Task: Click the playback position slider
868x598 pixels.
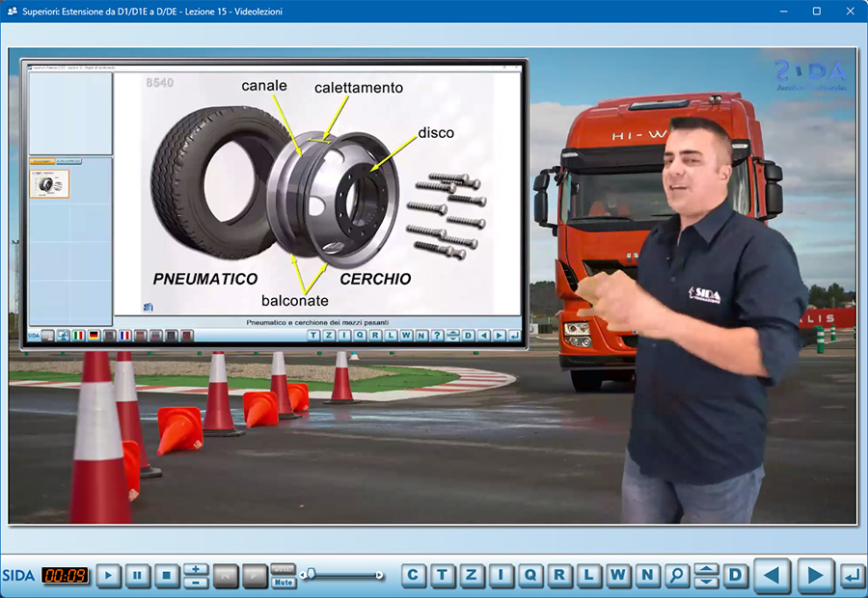Action: pyautogui.click(x=342, y=576)
